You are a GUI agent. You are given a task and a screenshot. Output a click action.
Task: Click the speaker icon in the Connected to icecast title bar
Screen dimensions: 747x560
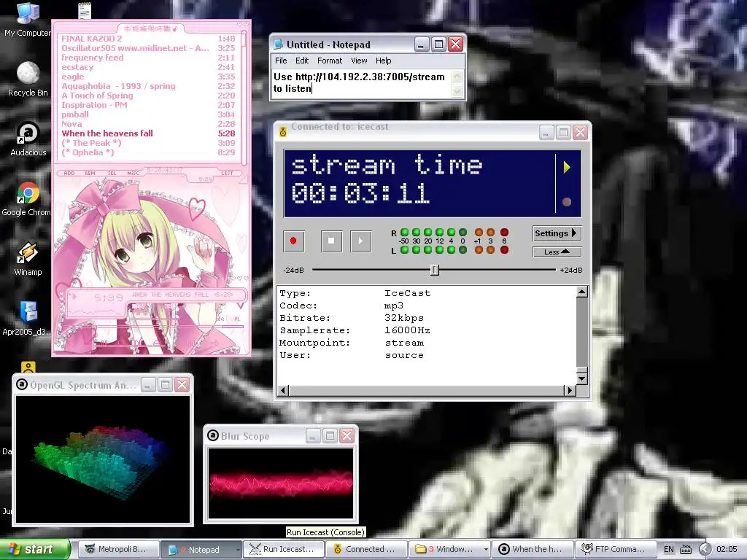(x=283, y=132)
